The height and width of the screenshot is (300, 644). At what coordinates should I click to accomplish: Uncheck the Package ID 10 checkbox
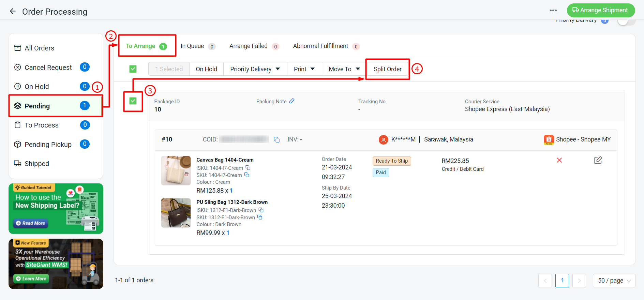(133, 101)
